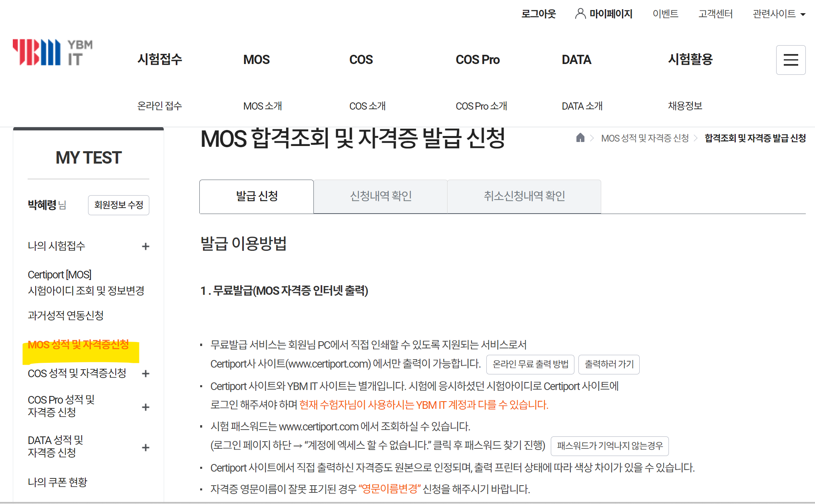This screenshot has height=504, width=815.
Task: Click the YBM IT logo
Action: click(52, 52)
